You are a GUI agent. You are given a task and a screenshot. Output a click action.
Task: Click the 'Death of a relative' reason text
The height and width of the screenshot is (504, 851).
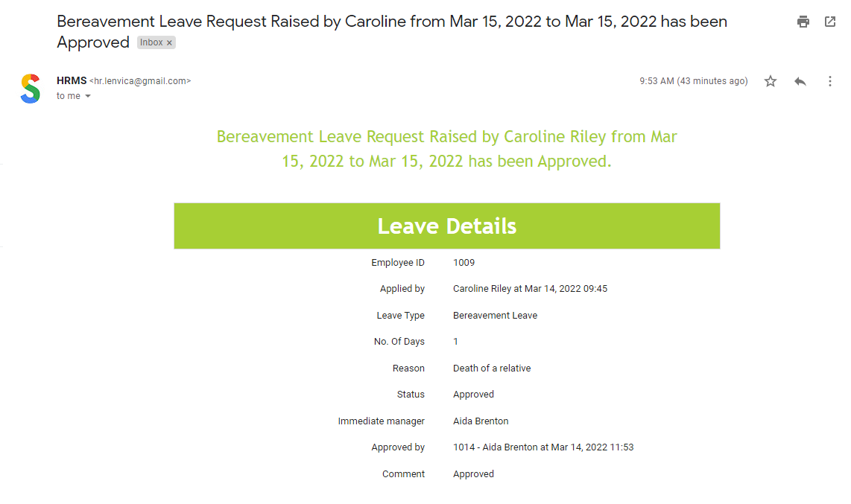[x=492, y=369]
